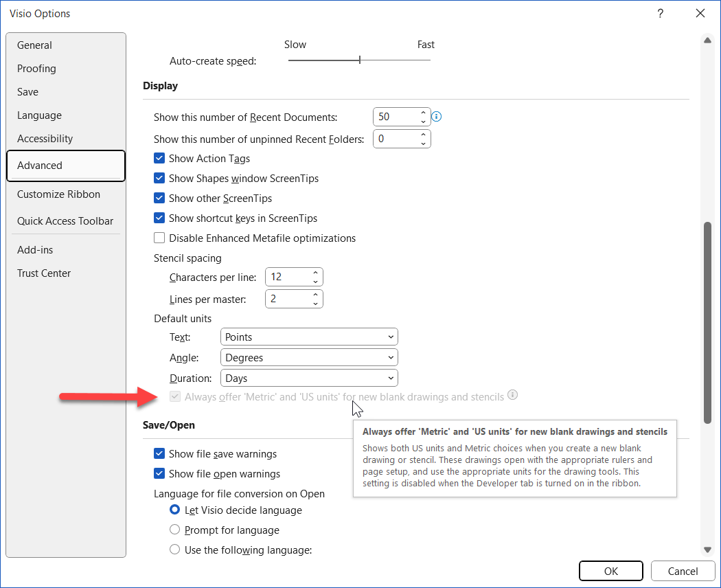Dismiss the dialog using Cancel

tap(683, 571)
